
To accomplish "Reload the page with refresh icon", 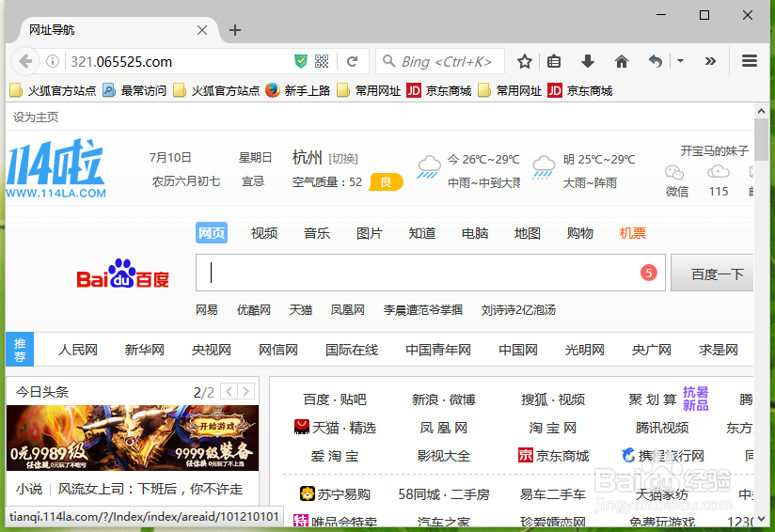I will [x=352, y=61].
